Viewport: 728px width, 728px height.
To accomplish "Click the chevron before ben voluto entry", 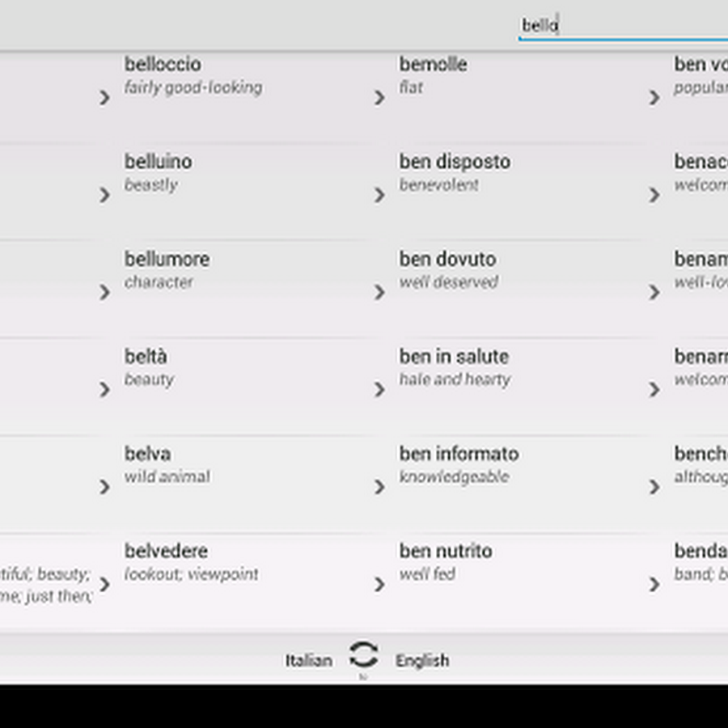I will pyautogui.click(x=654, y=98).
